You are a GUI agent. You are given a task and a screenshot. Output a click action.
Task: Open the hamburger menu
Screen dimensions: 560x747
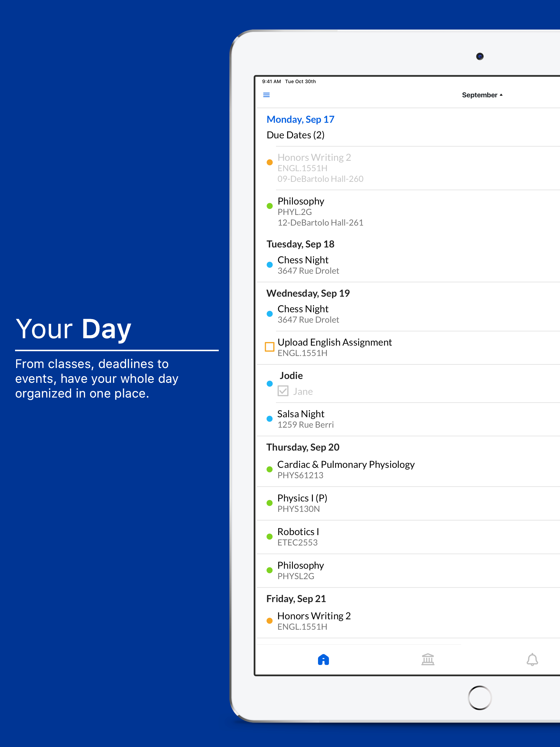click(x=266, y=95)
